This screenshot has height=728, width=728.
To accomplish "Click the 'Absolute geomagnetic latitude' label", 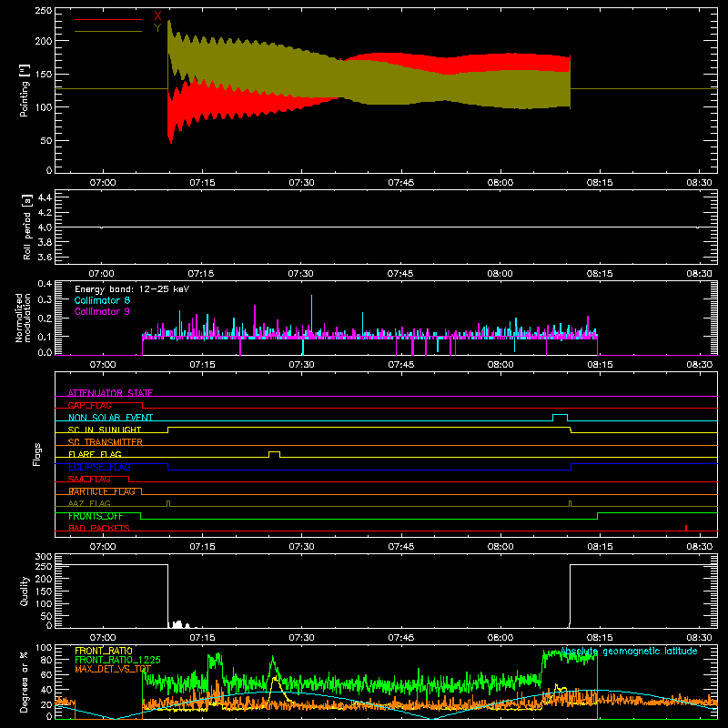I will pyautogui.click(x=629, y=652).
